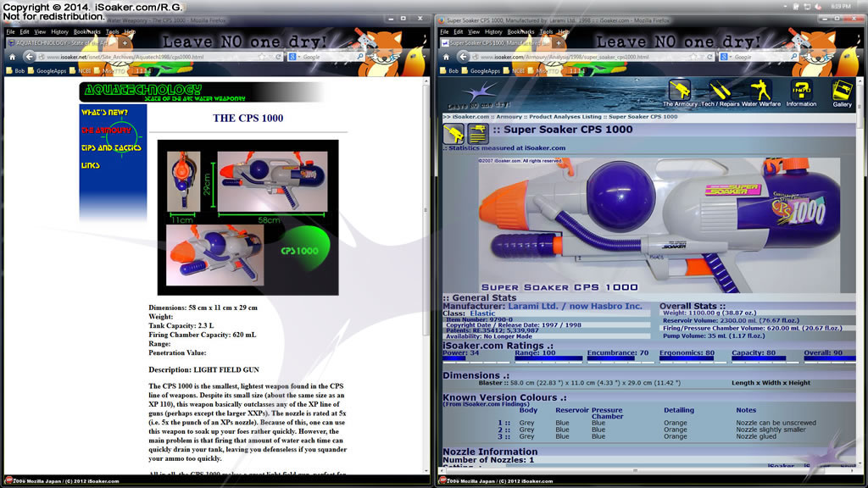Click the yellow blaster icon beside page title
This screenshot has height=488, width=868.
(x=453, y=134)
